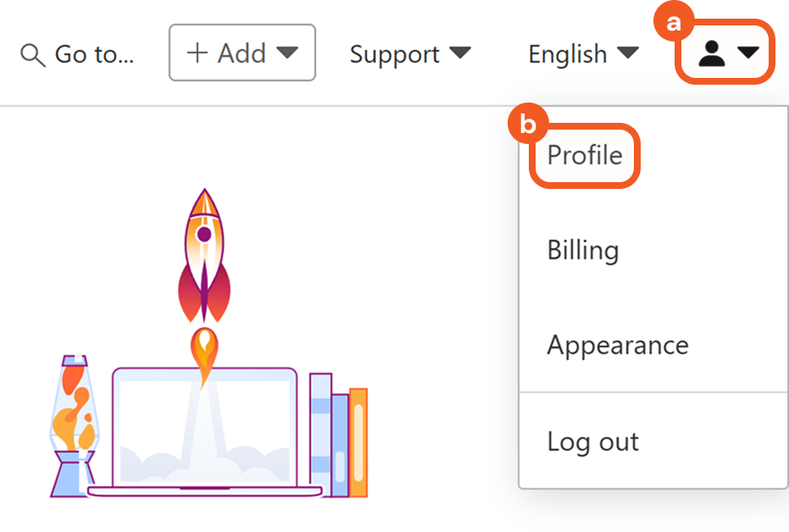Click the rocket illustration
789x532 pixels.
(x=204, y=258)
